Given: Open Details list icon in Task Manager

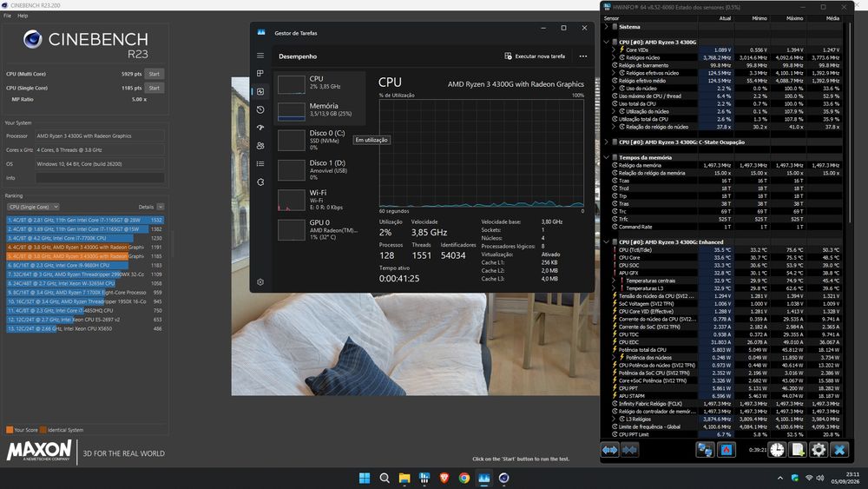Looking at the screenshot, I should (260, 164).
